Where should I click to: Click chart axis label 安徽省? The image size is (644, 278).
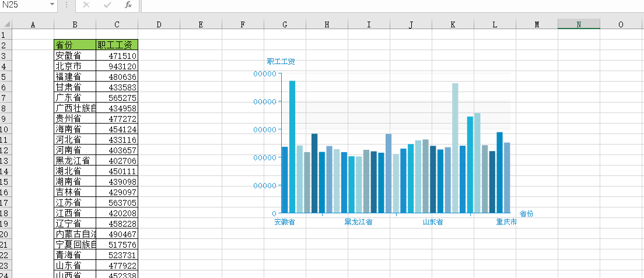point(285,222)
